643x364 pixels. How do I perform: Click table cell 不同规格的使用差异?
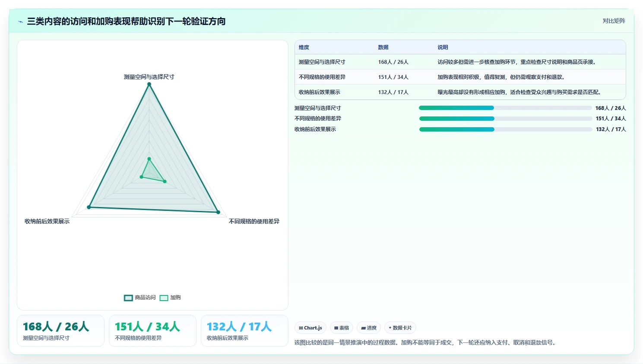coord(322,77)
